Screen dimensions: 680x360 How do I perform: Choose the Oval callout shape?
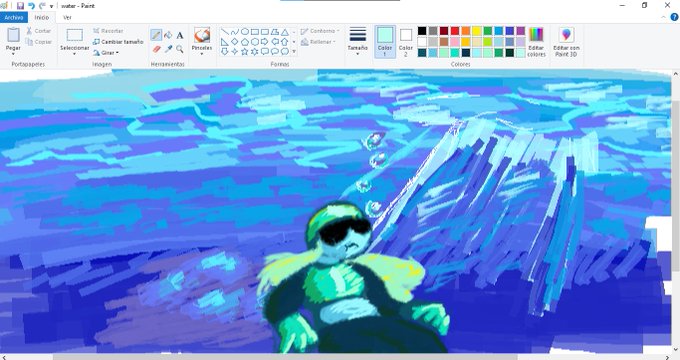click(275, 52)
